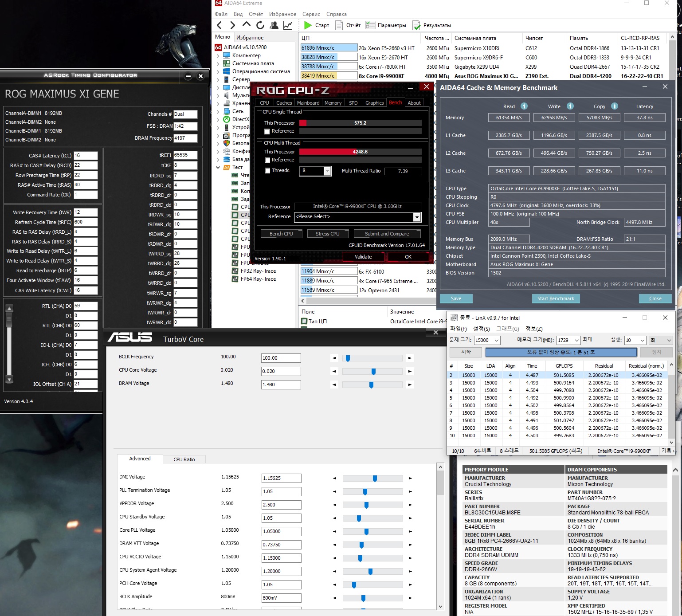
Task: Toggle Threads checkbox in ROG CPU-Z
Action: point(267,171)
